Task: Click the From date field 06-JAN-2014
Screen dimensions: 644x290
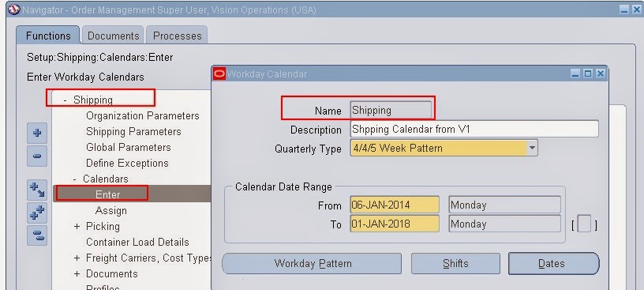Action: tap(395, 205)
